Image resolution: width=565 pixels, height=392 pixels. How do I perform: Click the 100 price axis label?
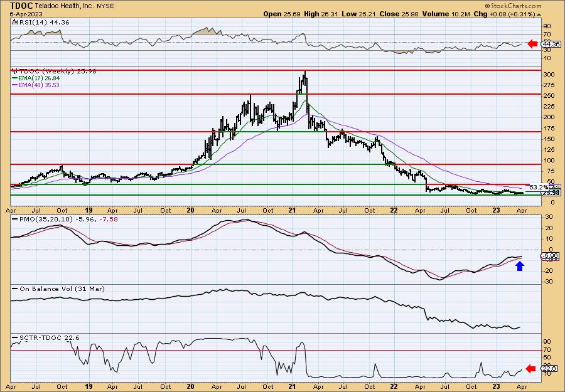[549, 160]
